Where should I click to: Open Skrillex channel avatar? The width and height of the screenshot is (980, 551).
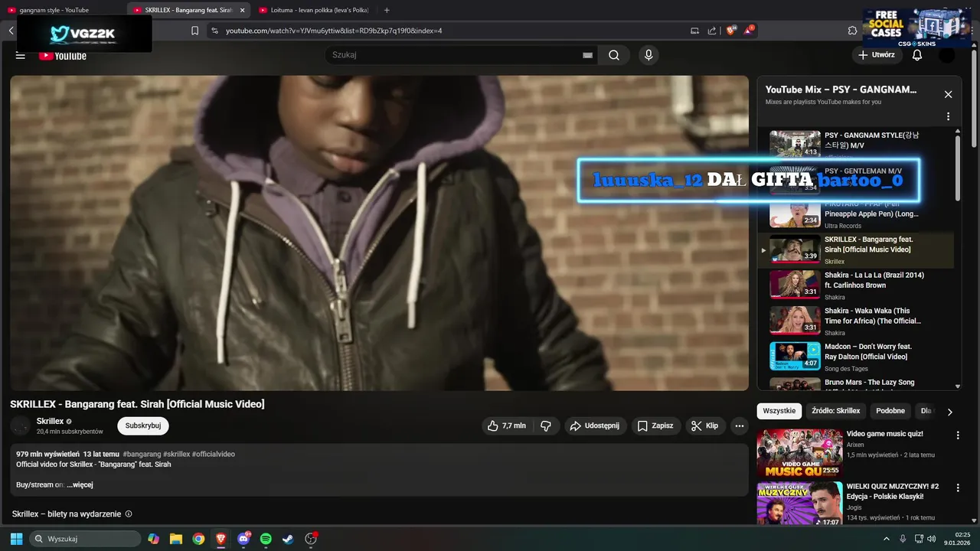[21, 426]
